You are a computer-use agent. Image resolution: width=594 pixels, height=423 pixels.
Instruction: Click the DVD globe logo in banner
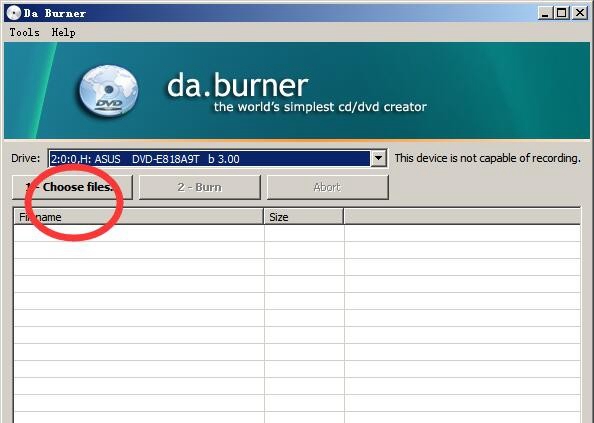tap(109, 91)
